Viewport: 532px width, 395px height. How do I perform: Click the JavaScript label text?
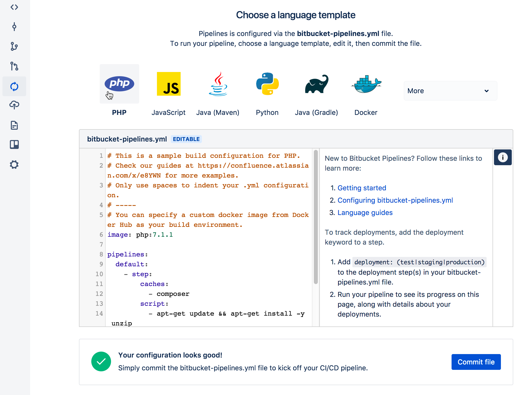(169, 112)
